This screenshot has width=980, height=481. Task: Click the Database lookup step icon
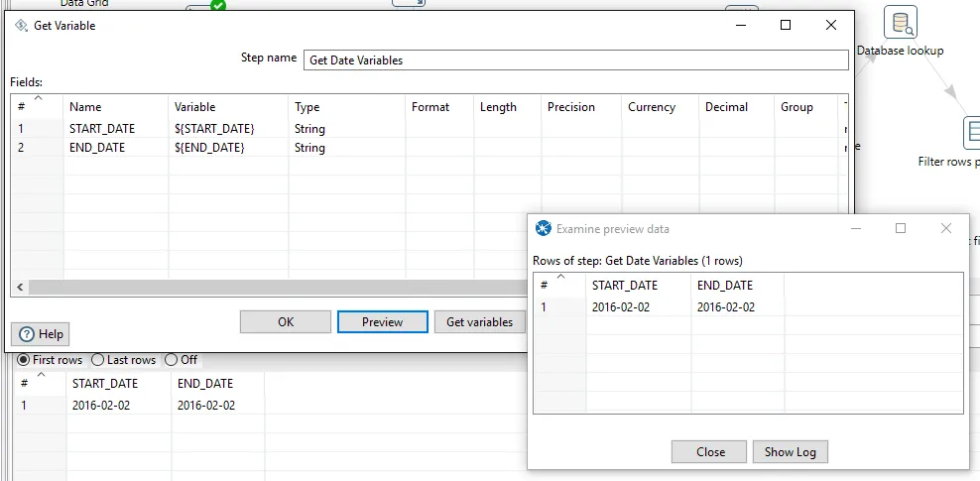click(900, 22)
